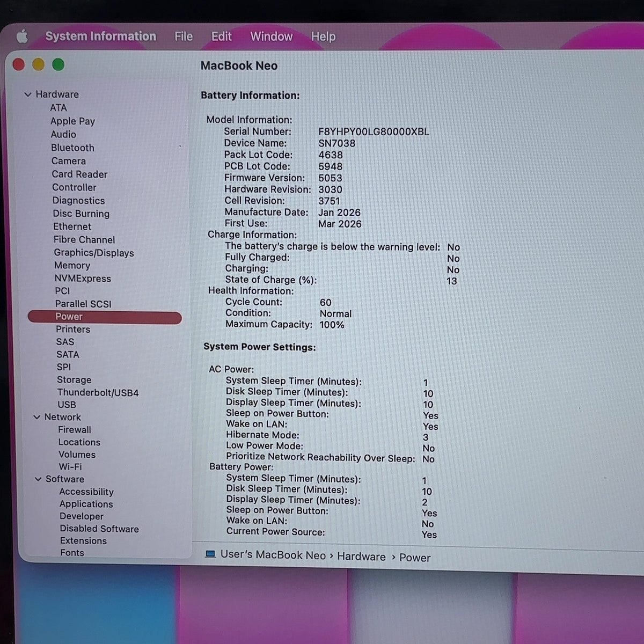Collapse the Network section chevron

(x=37, y=417)
